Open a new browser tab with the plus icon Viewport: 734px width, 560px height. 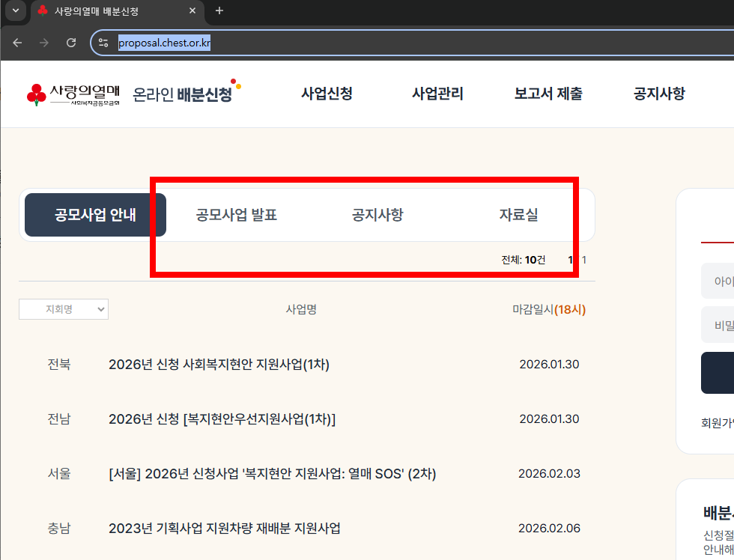click(x=217, y=11)
